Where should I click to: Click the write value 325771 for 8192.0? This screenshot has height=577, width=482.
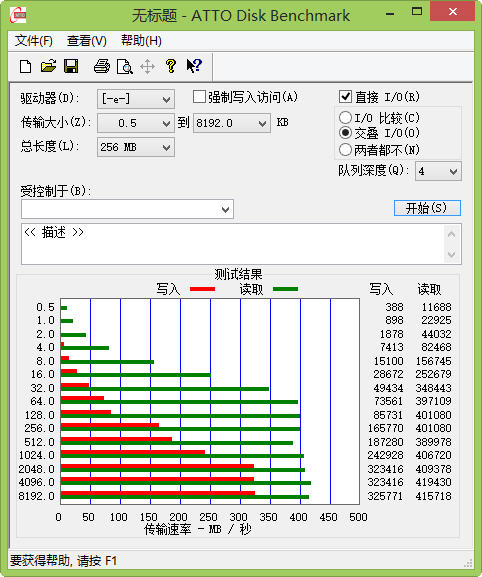[385, 496]
